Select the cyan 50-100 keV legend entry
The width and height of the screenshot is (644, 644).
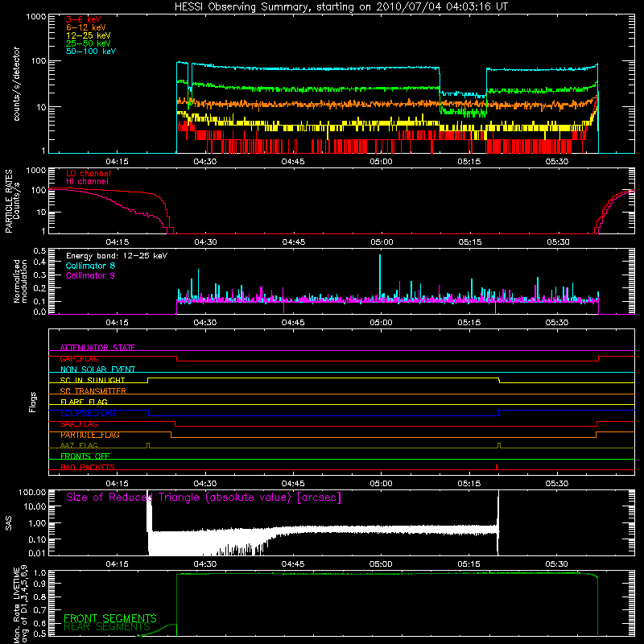[x=91, y=52]
